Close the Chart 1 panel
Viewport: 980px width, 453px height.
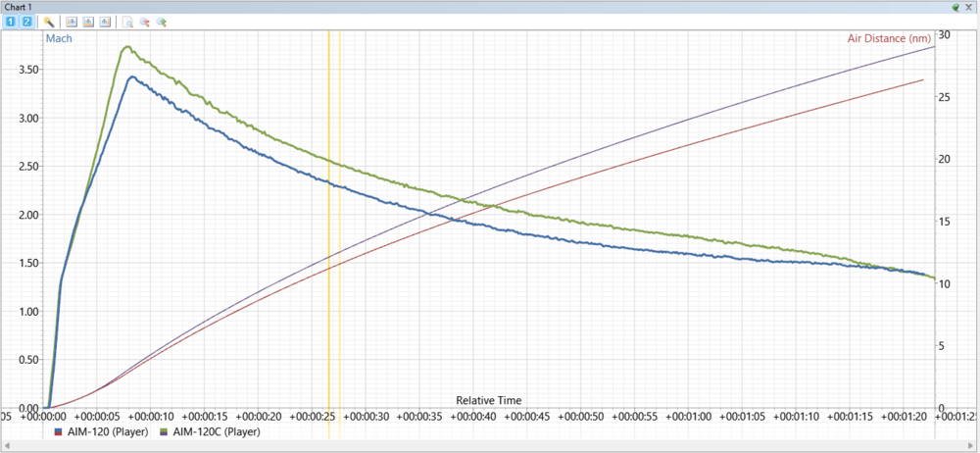[969, 7]
